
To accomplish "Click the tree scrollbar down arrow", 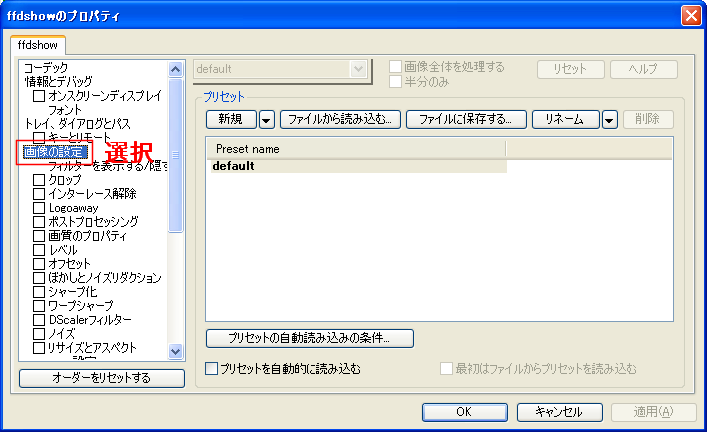I will click(176, 351).
